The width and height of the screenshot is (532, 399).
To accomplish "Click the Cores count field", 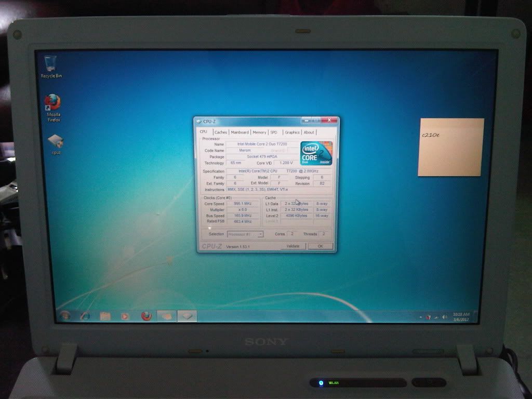I will click(292, 234).
